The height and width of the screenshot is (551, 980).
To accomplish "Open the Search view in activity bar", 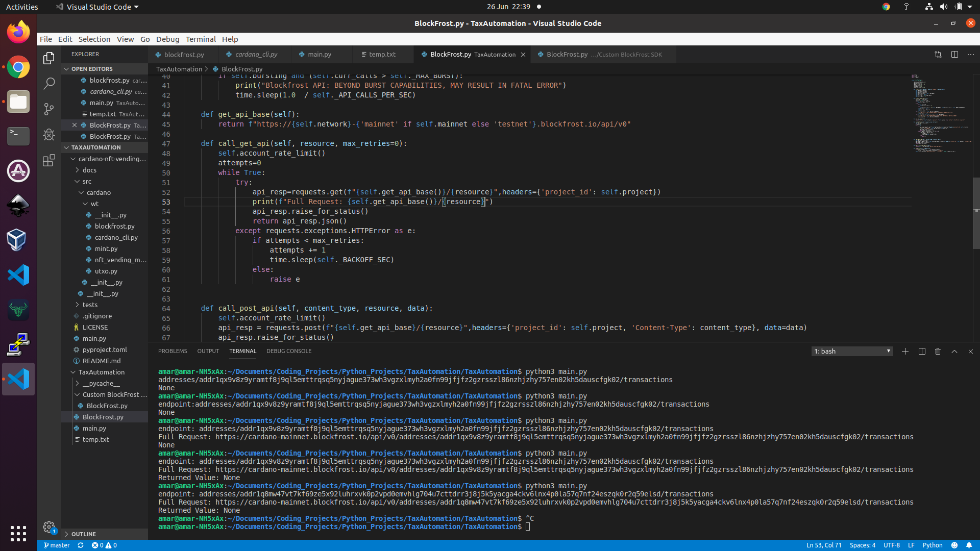I will coord(49,84).
